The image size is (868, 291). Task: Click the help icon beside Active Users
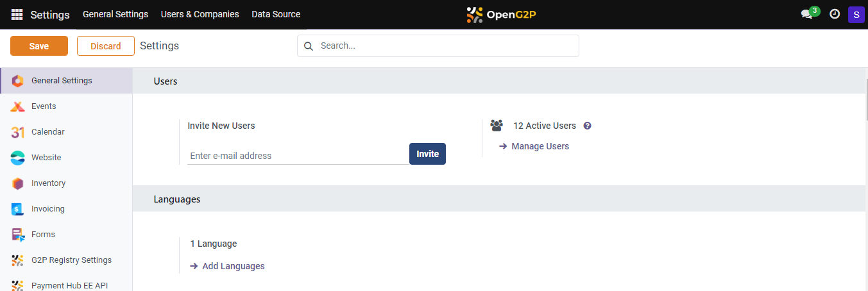[x=587, y=126]
